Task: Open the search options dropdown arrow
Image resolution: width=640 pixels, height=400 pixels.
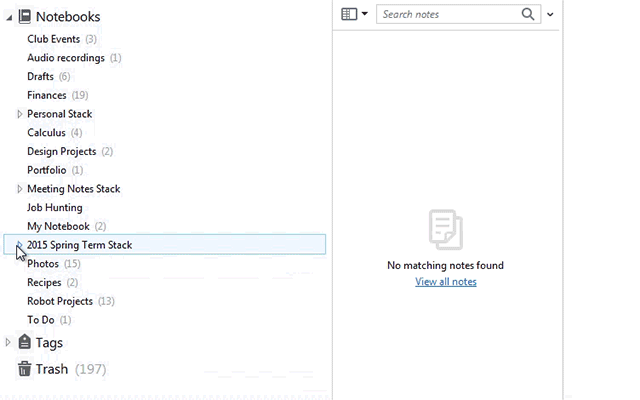Action: tap(550, 15)
